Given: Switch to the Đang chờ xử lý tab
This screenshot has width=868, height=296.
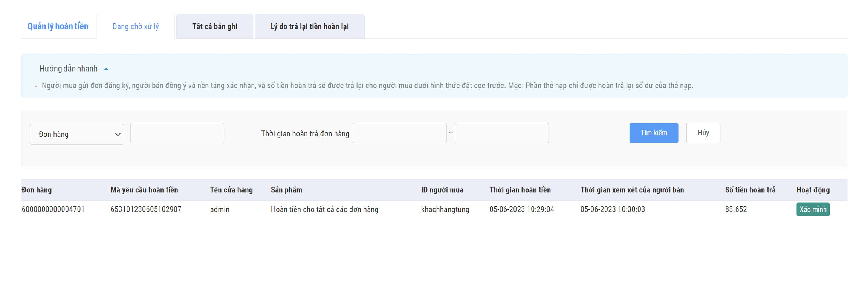Looking at the screenshot, I should pyautogui.click(x=136, y=26).
